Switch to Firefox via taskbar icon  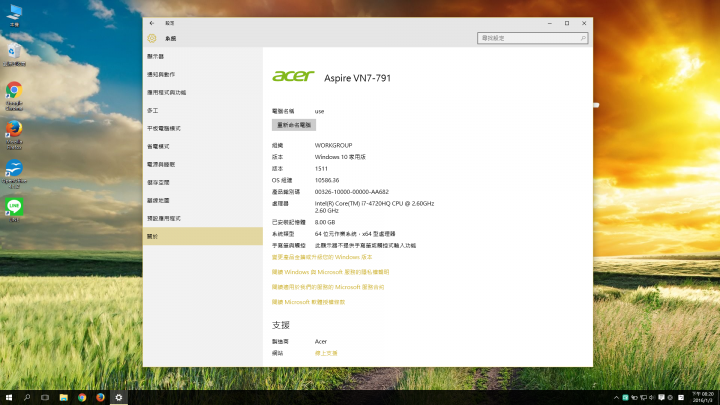[100, 397]
